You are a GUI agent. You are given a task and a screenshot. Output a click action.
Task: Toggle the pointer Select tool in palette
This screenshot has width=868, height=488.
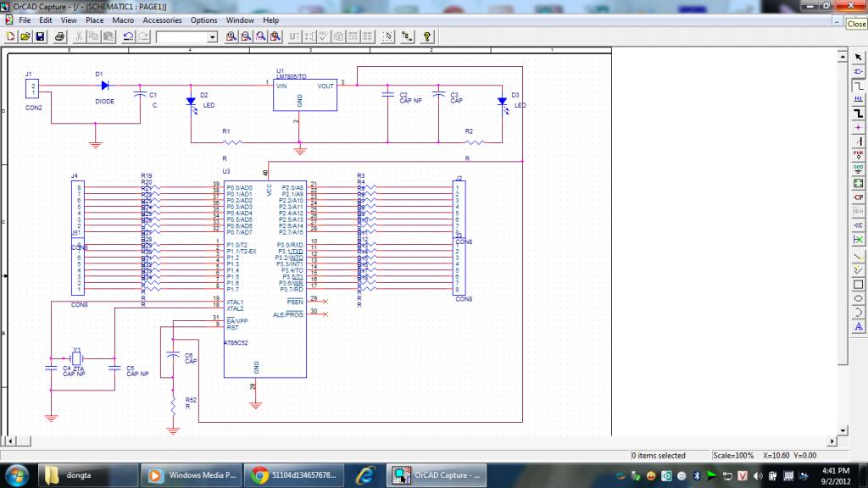[858, 56]
